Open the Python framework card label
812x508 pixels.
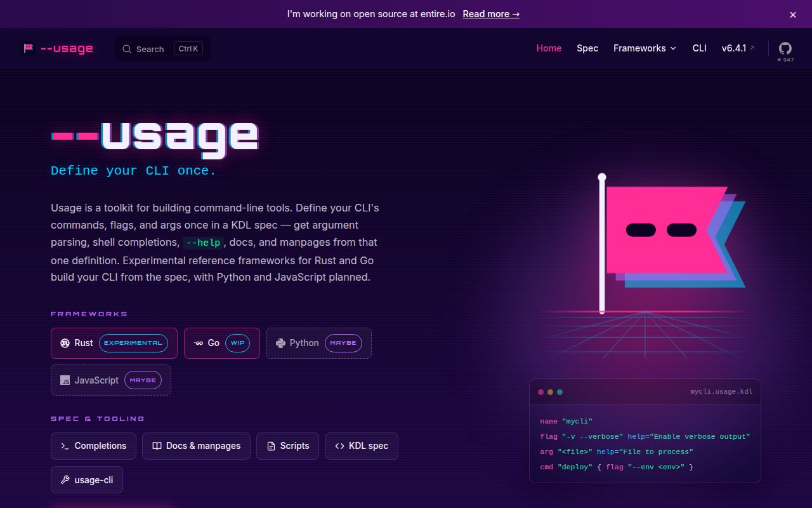click(x=304, y=343)
